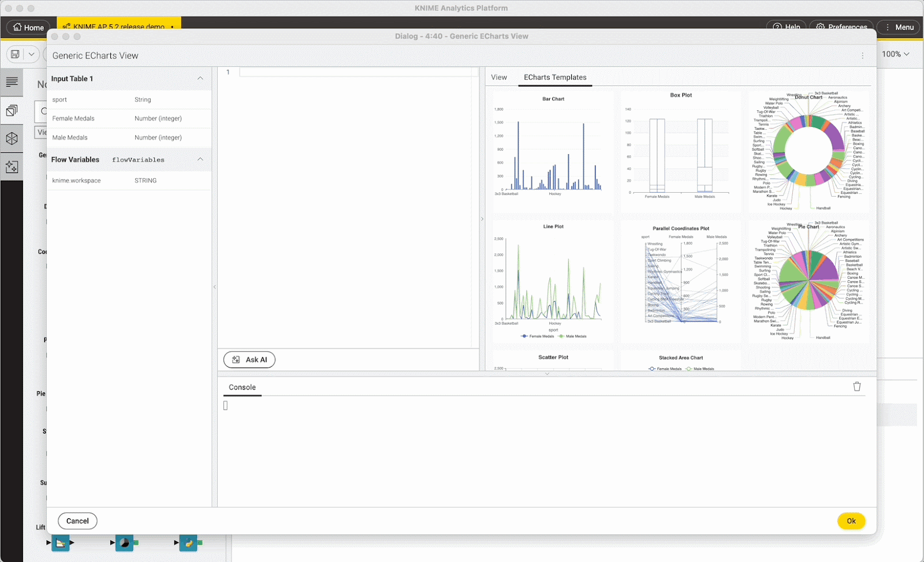
Task: Toggle the console panel splitter chevron
Action: pos(547,374)
